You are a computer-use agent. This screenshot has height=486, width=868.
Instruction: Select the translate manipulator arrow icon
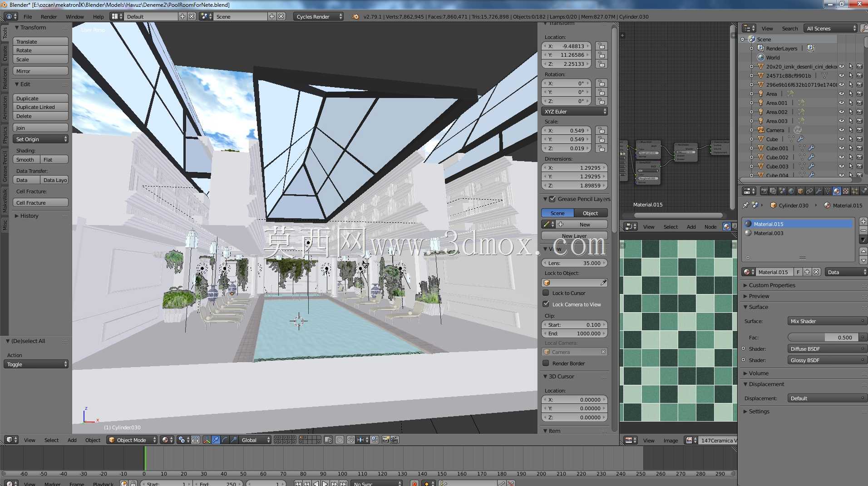pyautogui.click(x=216, y=440)
